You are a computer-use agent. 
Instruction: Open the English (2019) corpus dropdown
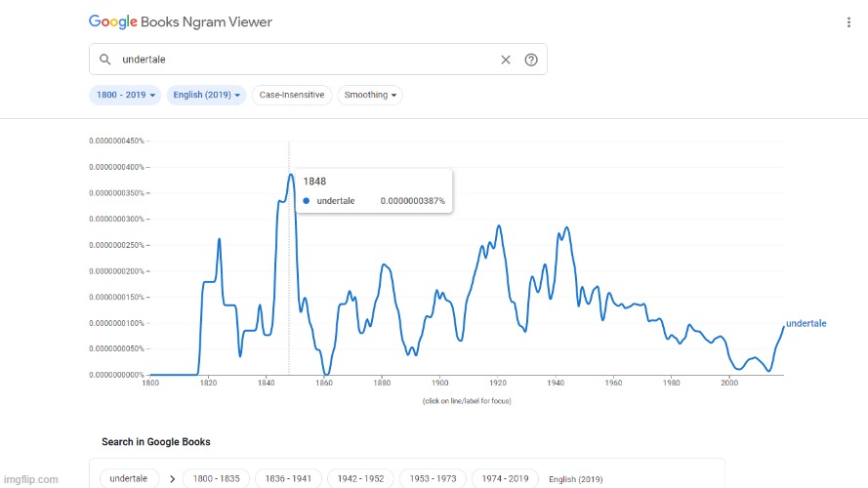(206, 95)
